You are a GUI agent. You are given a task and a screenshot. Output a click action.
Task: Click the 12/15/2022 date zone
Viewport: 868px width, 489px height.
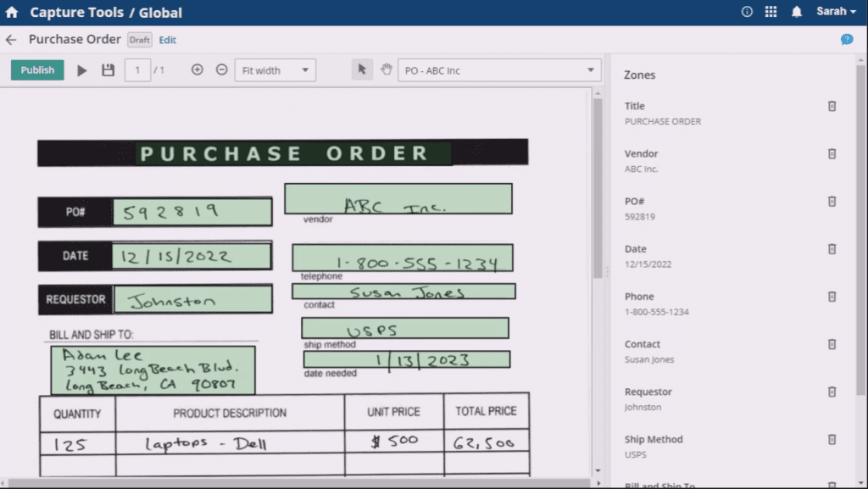coord(192,256)
